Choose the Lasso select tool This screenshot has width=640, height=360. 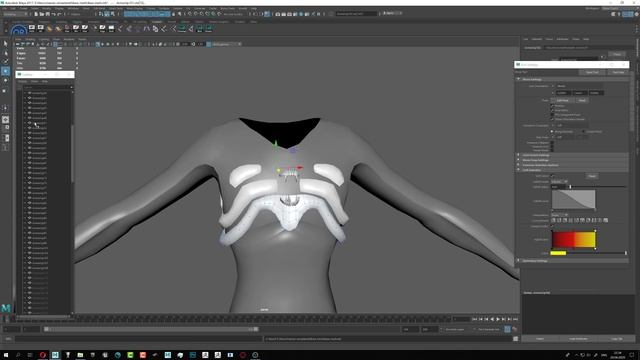[x=5, y=53]
